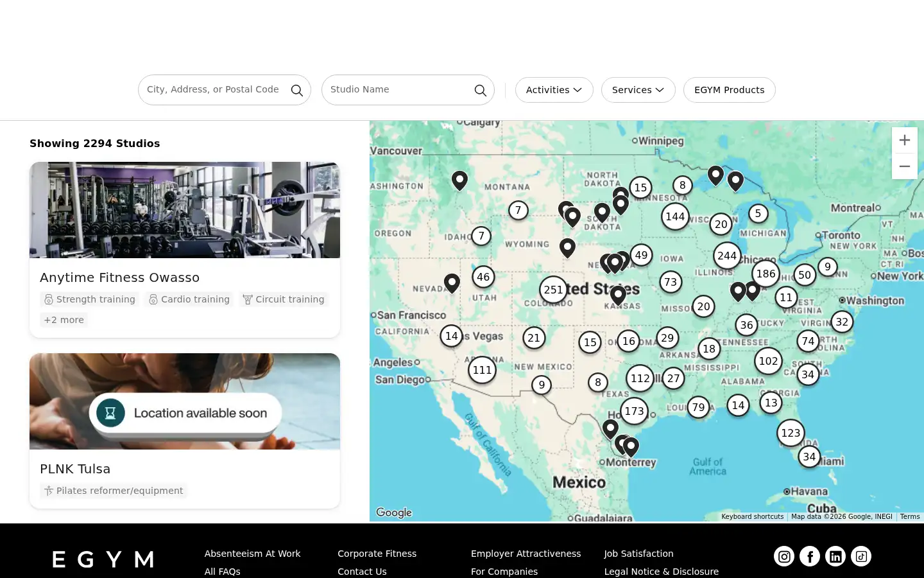Select the 112 studio cluster marker
The width and height of the screenshot is (924, 578).
pyautogui.click(x=640, y=378)
